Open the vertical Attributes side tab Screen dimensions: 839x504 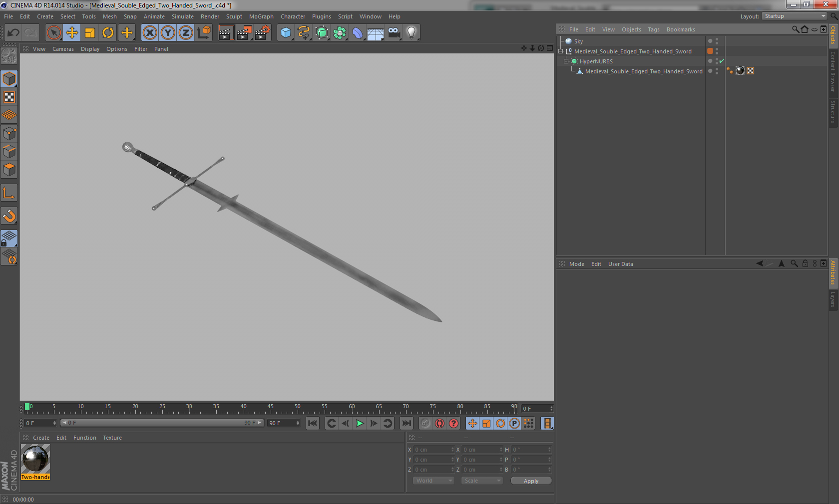tap(833, 272)
